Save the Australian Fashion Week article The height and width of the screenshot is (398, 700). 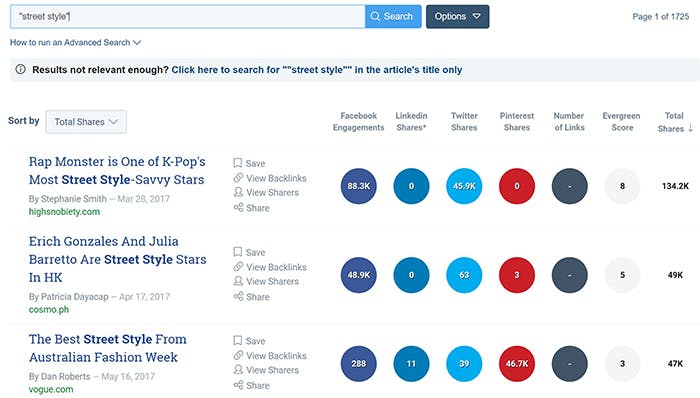[x=249, y=341]
